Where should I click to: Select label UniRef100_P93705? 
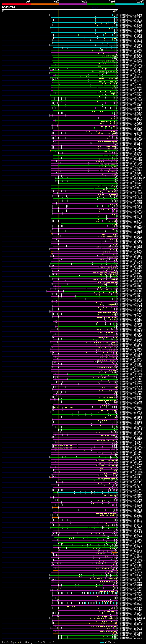tap(131, 168)
